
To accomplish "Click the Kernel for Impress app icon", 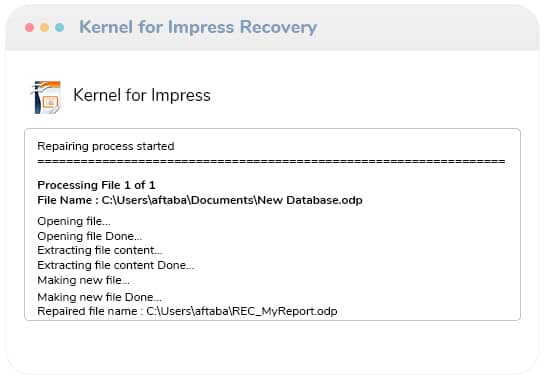I will (47, 97).
